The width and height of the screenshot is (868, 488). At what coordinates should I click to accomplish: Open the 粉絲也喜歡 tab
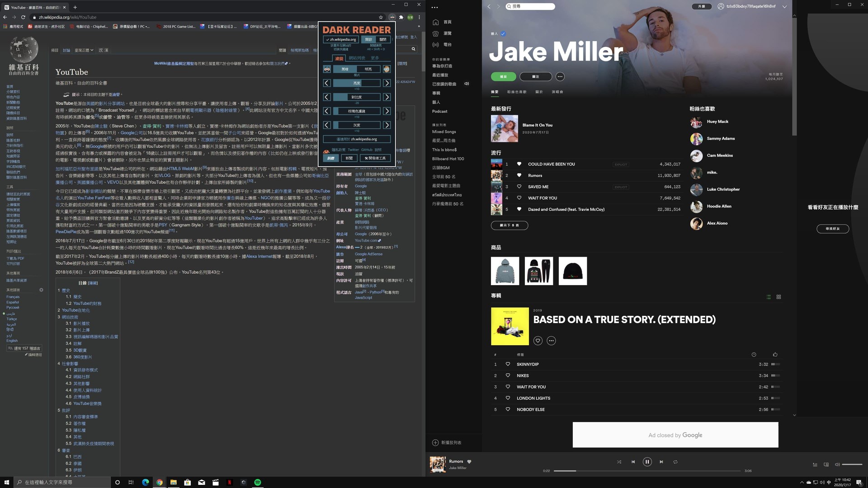pyautogui.click(x=517, y=92)
